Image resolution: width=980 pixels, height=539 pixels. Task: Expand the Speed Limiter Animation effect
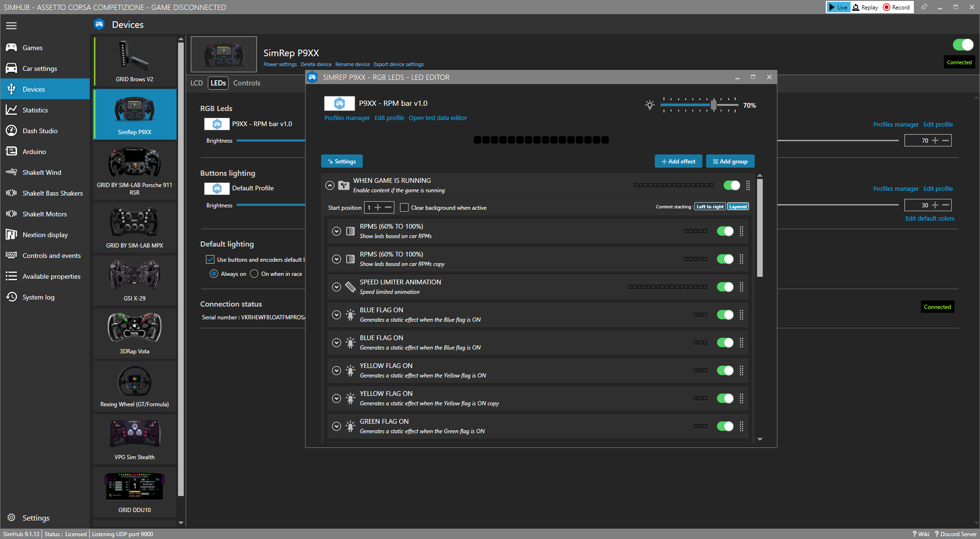coord(336,287)
